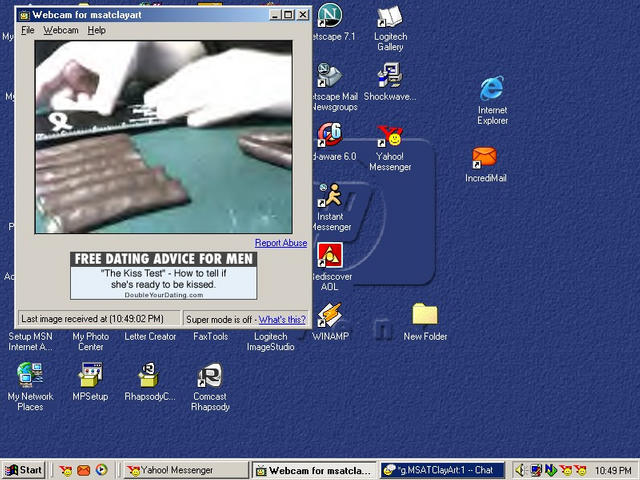Open the Netscape 7.1 desktop icon

coord(330,16)
